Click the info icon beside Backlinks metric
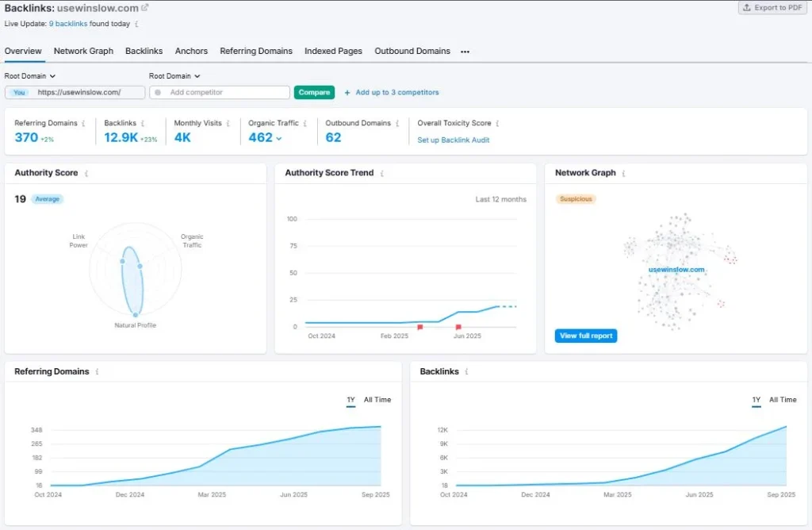The height and width of the screenshot is (530, 812). click(143, 123)
